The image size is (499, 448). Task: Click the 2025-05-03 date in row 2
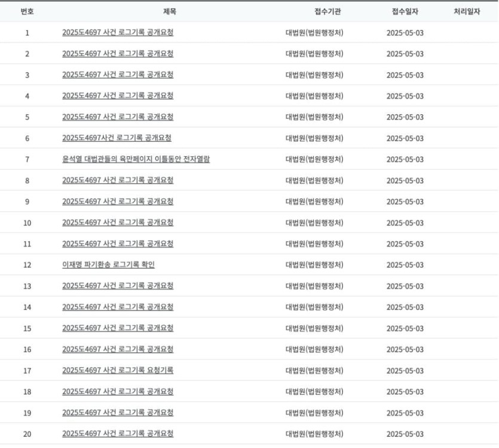[x=405, y=54]
